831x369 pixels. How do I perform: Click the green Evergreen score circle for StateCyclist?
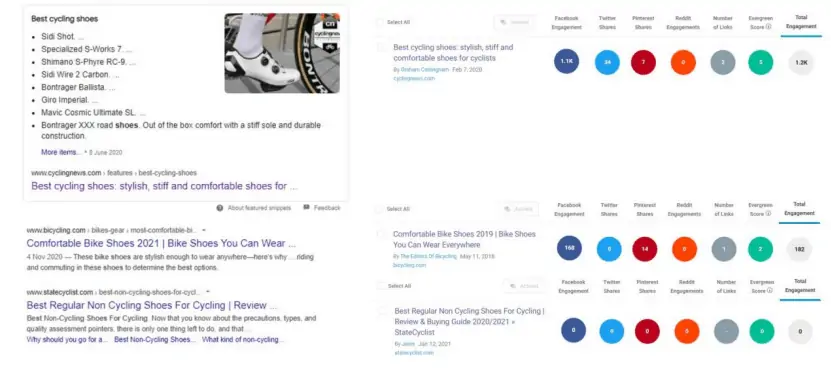pyautogui.click(x=762, y=331)
